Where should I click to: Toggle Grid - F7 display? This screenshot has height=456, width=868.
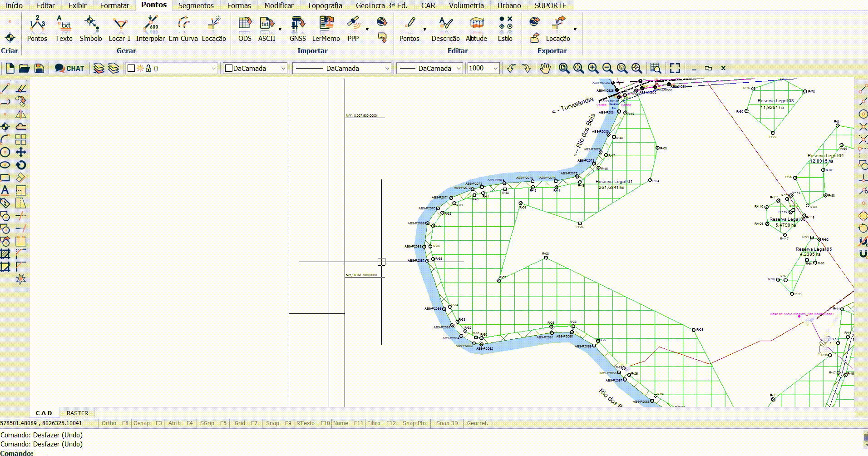(246, 423)
